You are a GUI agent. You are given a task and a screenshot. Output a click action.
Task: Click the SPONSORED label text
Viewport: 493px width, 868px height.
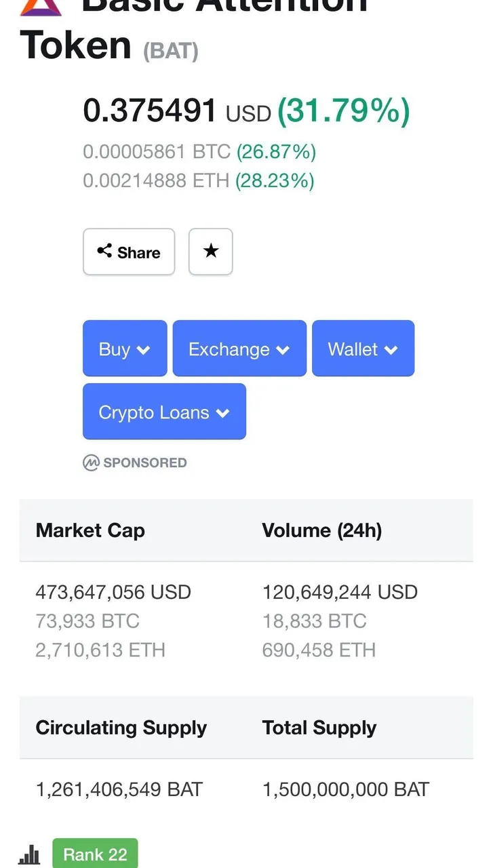pos(144,462)
